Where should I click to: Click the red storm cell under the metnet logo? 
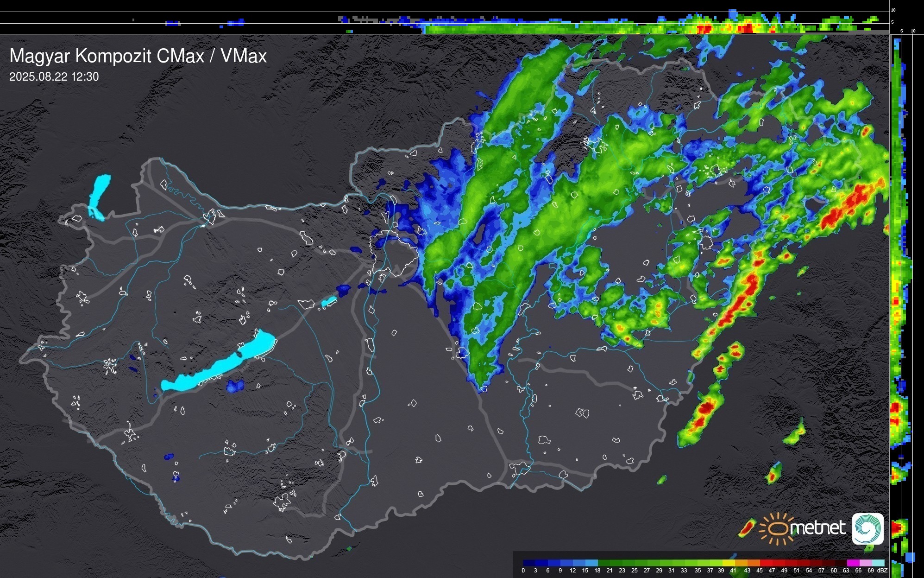747,528
